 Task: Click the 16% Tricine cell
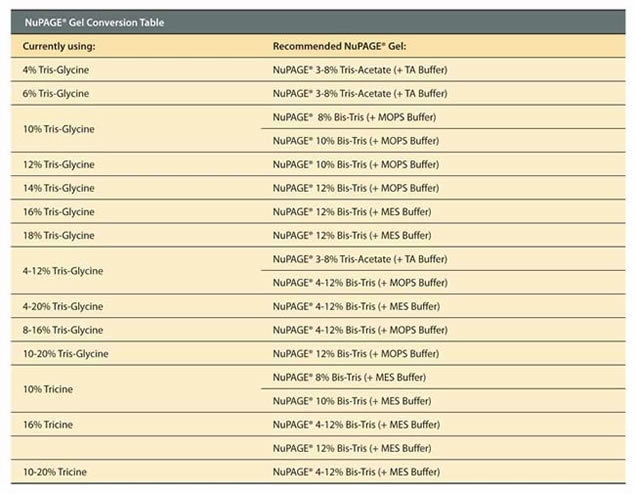tap(48, 424)
